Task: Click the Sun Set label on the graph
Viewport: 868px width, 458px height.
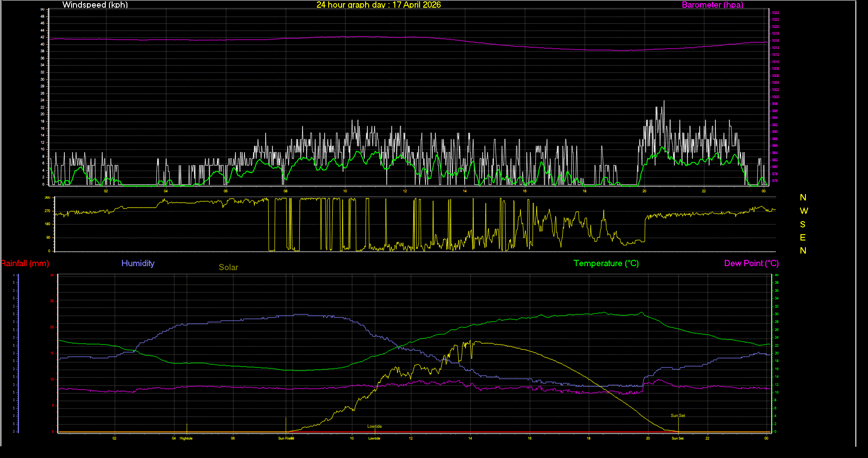Action: [x=678, y=415]
